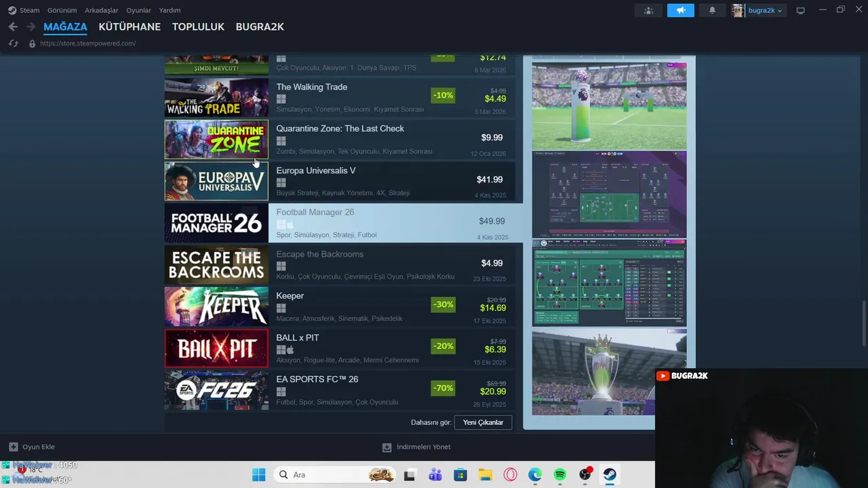Click the Yeni Çıkanlar button

(483, 422)
